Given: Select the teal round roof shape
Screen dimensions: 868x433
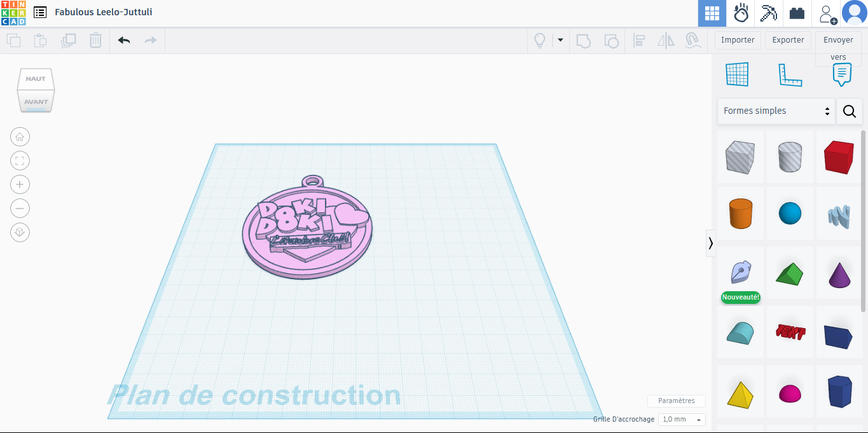Looking at the screenshot, I should click(x=740, y=333).
